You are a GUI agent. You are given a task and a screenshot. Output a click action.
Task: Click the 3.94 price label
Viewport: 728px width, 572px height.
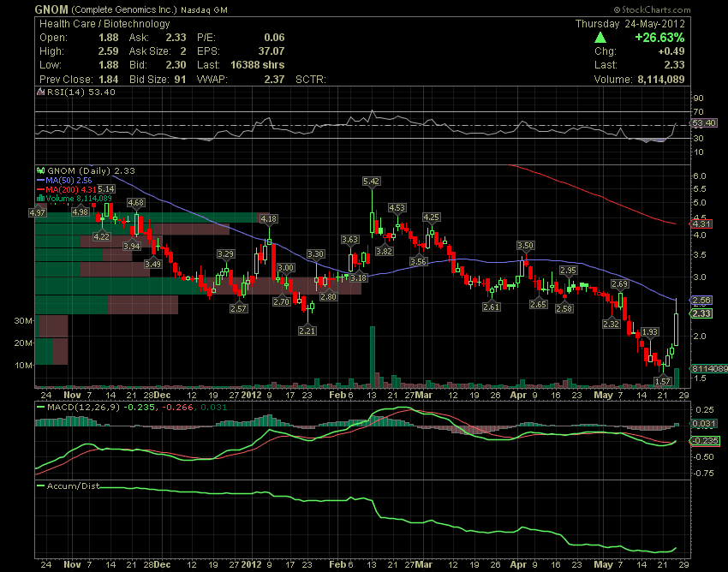coord(132,246)
